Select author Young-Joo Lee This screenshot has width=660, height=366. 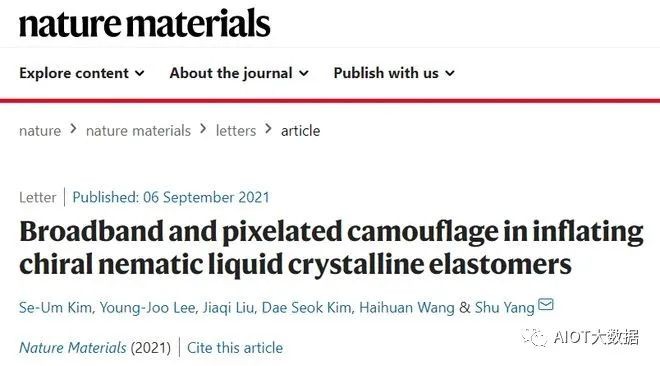[x=147, y=308]
